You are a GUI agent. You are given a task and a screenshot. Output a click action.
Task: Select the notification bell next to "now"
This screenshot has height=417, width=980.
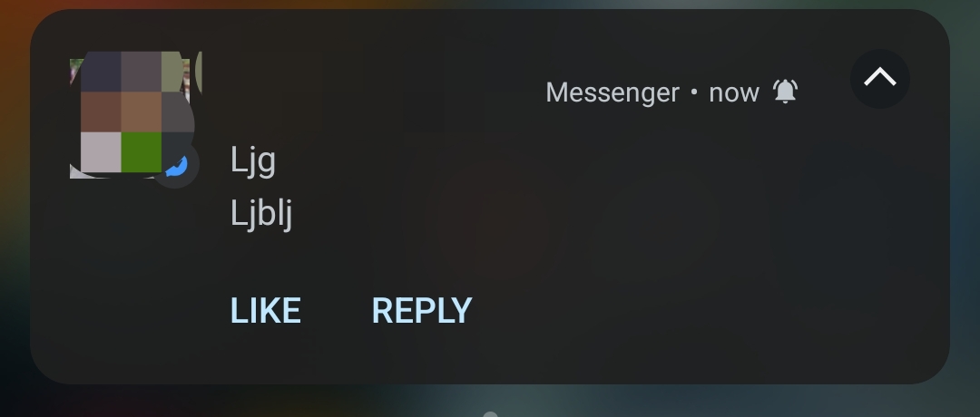[x=785, y=92]
